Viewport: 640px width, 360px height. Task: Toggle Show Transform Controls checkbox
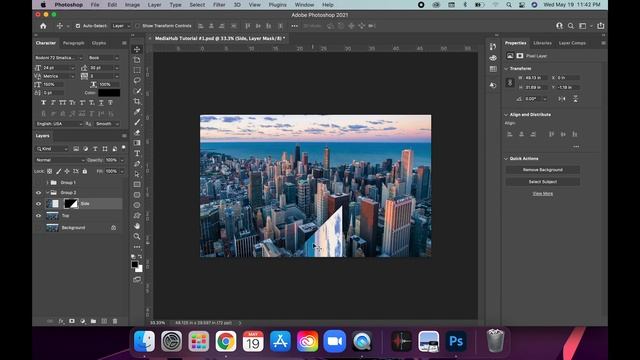coord(137,26)
